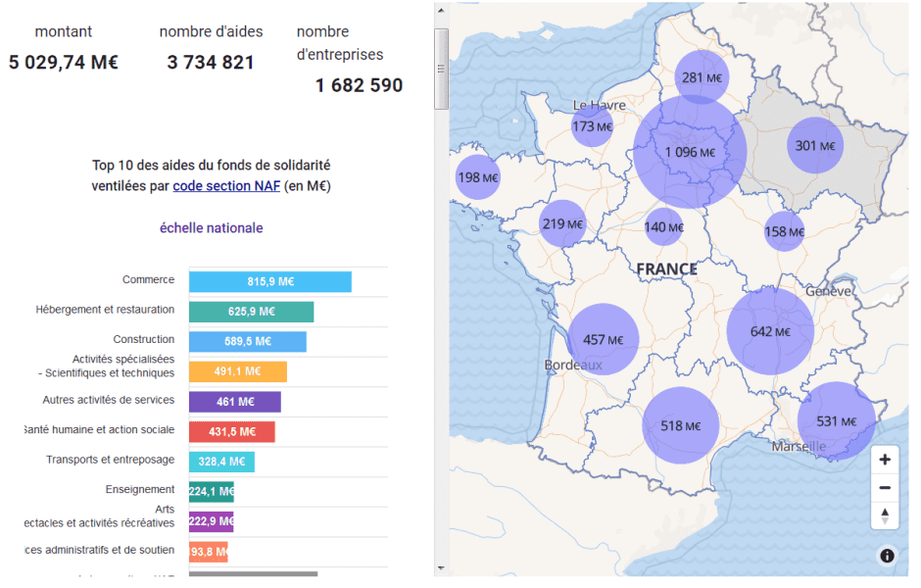Click the 198 M€ bubble in Brittany
The width and height of the screenshot is (921, 588).
tap(477, 177)
